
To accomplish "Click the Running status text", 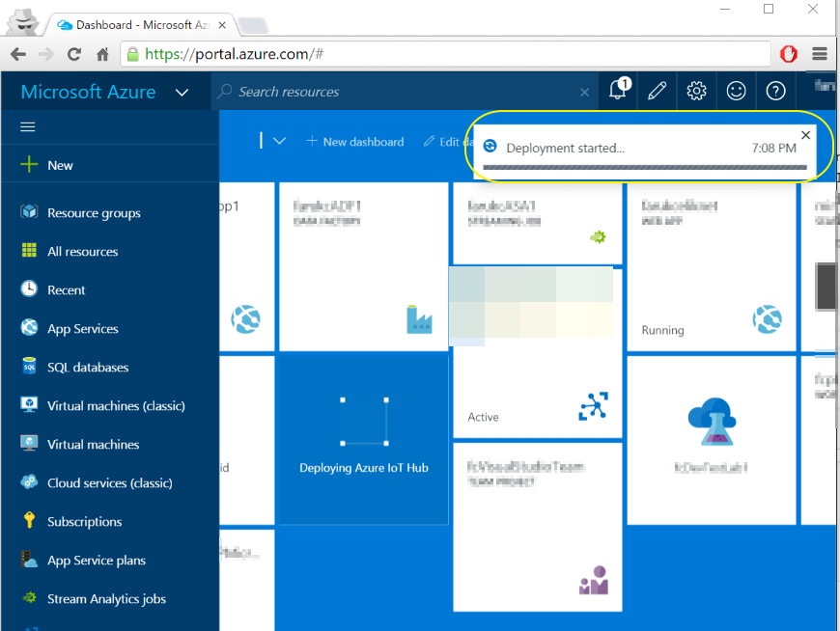I will coord(662,330).
